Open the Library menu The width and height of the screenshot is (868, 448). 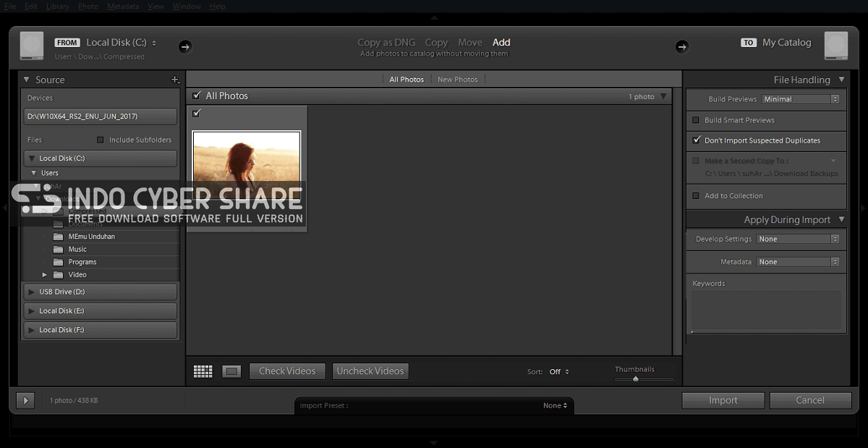tap(57, 7)
